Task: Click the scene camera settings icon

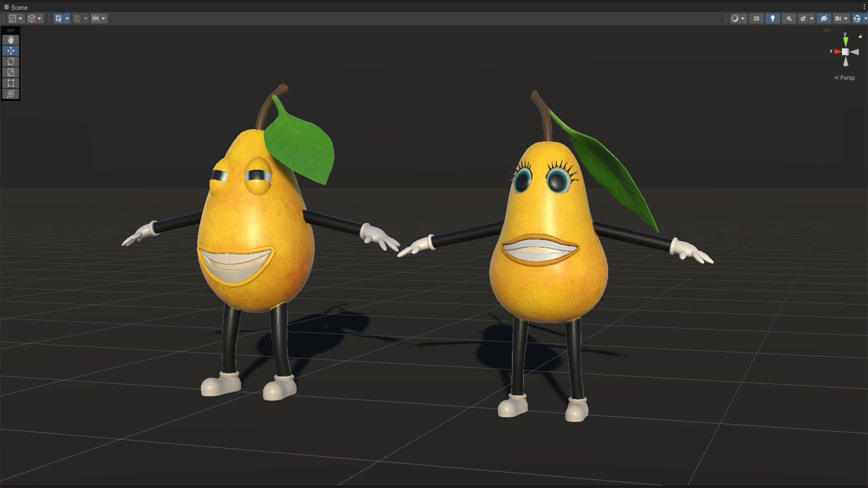Action: 838,19
